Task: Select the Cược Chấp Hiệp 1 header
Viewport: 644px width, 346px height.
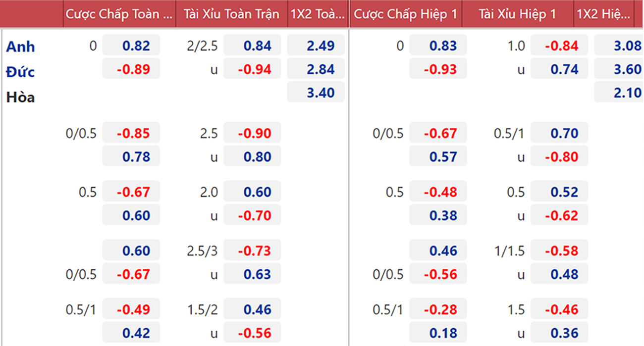Action: click(405, 14)
